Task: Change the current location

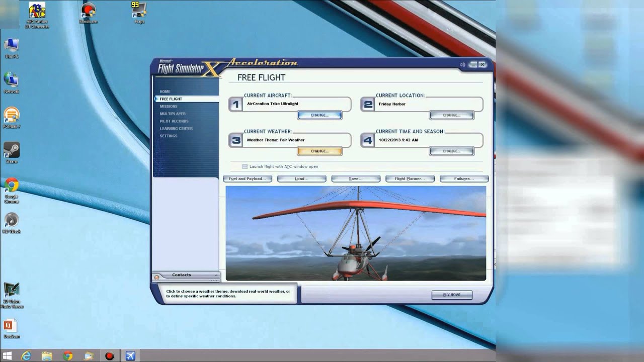Action: (x=451, y=115)
